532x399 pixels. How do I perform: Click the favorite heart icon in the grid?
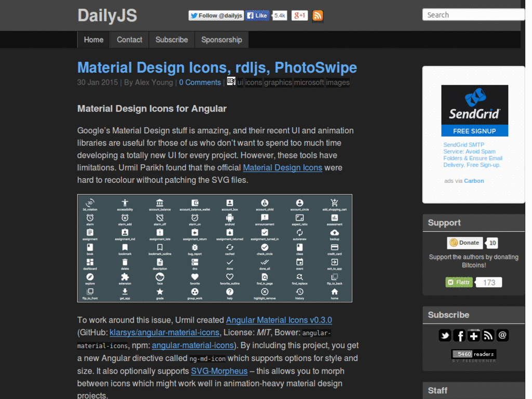coord(195,277)
